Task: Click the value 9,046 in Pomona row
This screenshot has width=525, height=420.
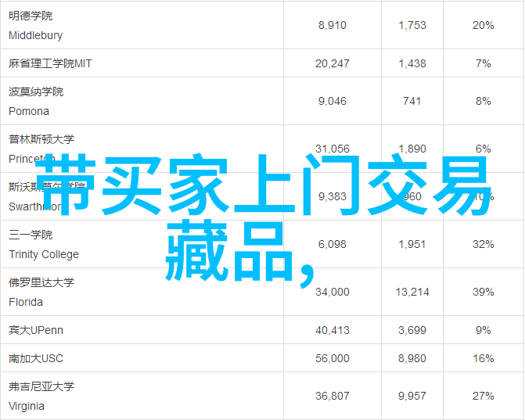Action: point(333,101)
